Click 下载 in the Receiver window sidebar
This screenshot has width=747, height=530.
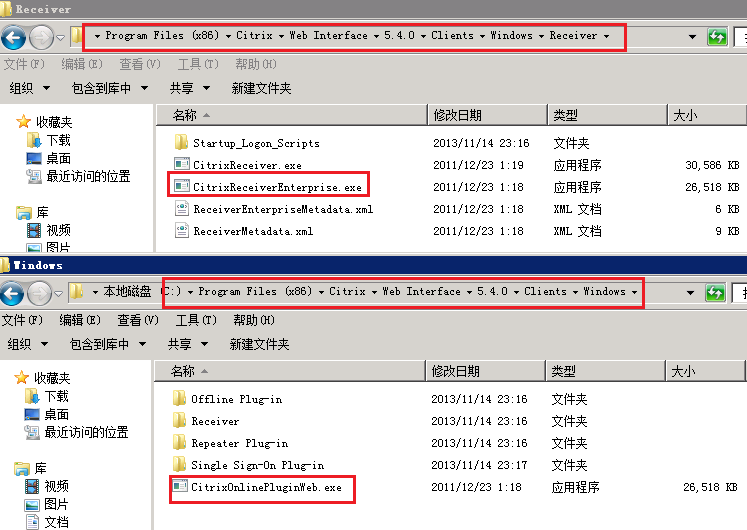click(59, 140)
